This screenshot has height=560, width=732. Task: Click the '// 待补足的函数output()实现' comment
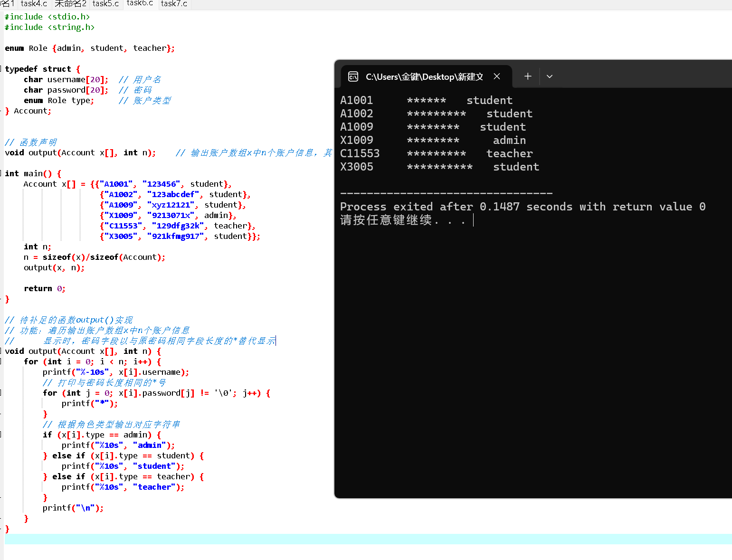point(69,320)
